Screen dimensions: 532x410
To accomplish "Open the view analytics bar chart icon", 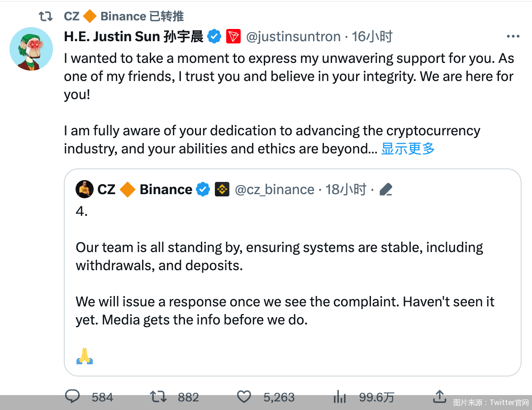I will [339, 397].
